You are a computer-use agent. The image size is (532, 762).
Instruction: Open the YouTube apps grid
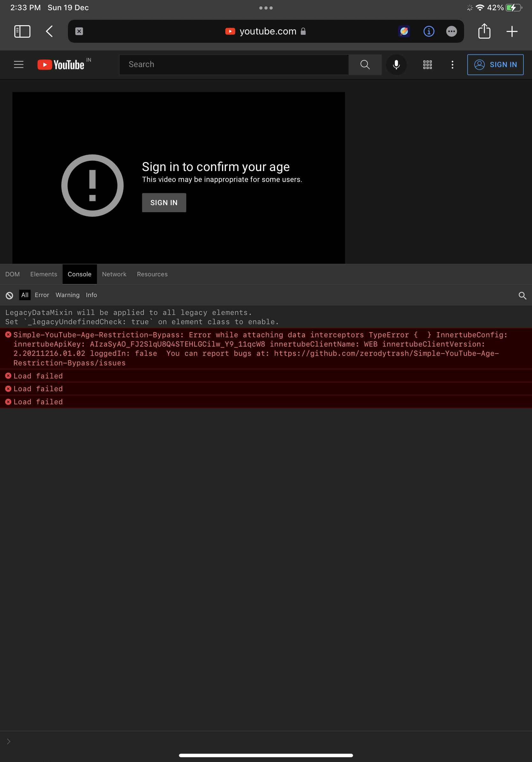click(427, 64)
